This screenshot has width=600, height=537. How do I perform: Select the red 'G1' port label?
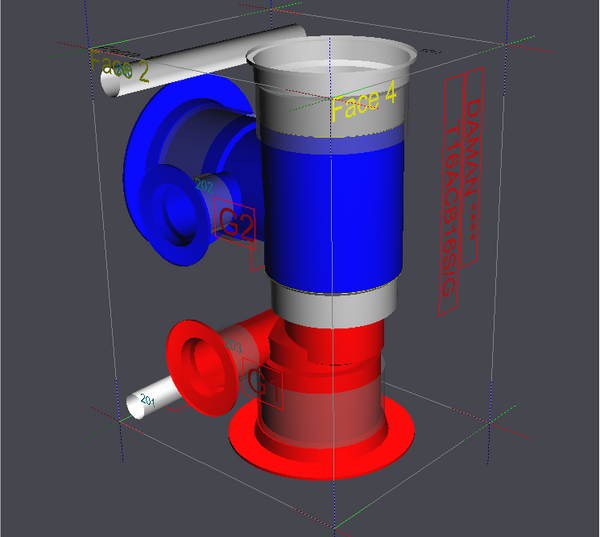click(264, 384)
